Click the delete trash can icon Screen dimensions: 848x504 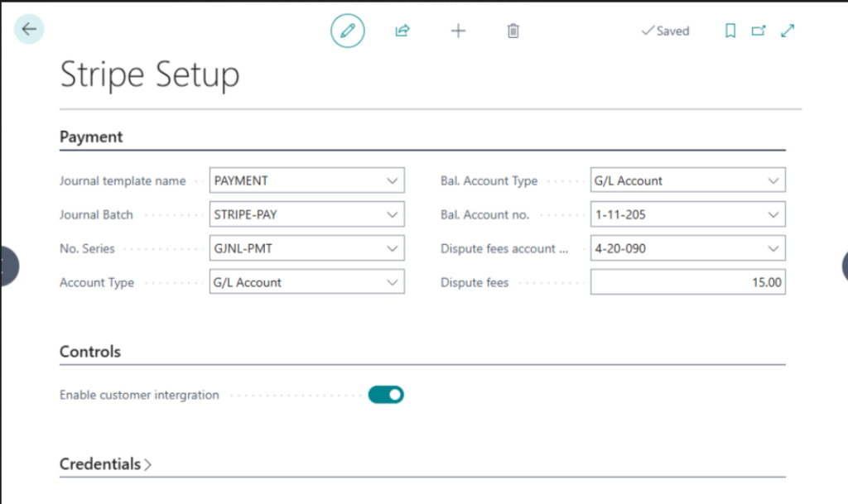pyautogui.click(x=513, y=31)
